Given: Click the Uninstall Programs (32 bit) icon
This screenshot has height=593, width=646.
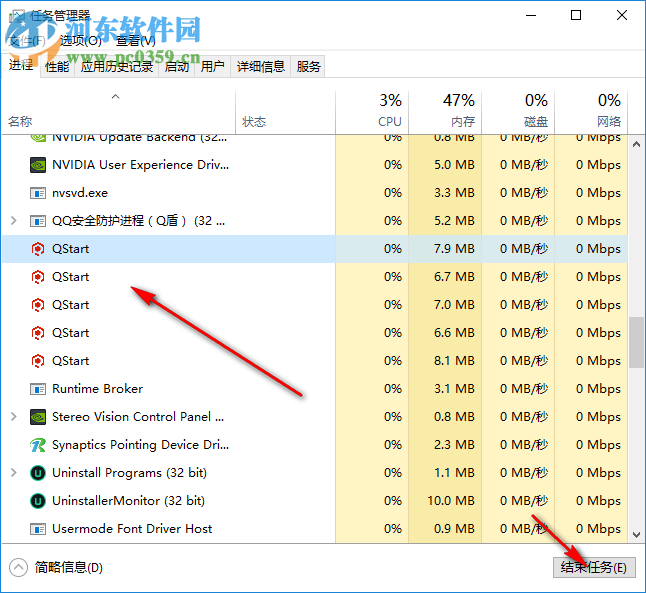Looking at the screenshot, I should 38,473.
